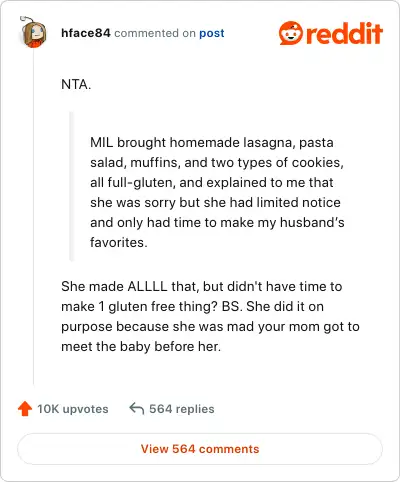
Task: Click the View 564 comments button
Action: point(200,449)
